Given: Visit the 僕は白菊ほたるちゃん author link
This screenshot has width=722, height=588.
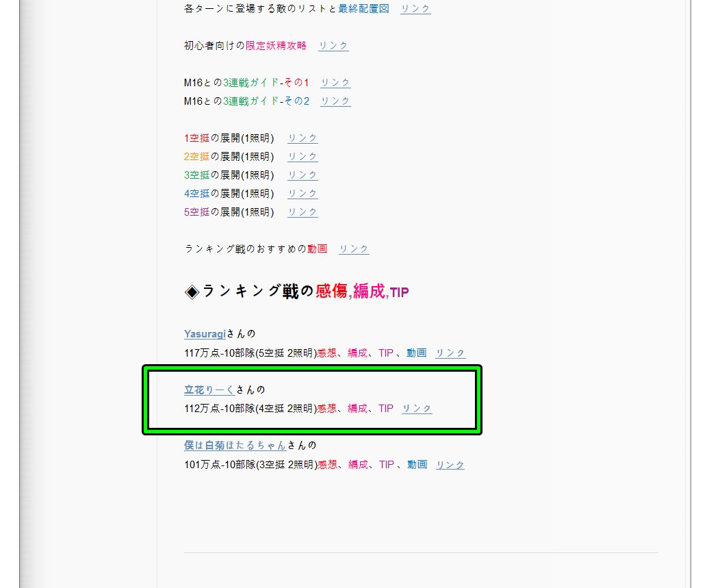Looking at the screenshot, I should tap(235, 445).
